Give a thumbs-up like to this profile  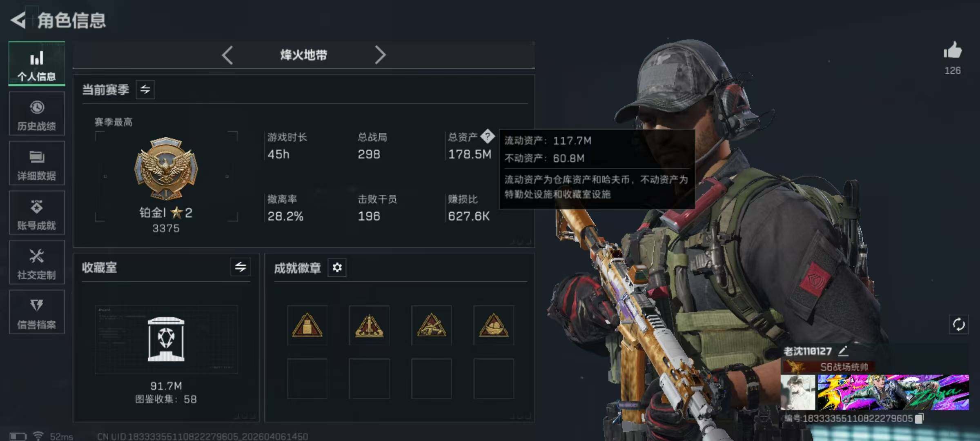pos(953,51)
